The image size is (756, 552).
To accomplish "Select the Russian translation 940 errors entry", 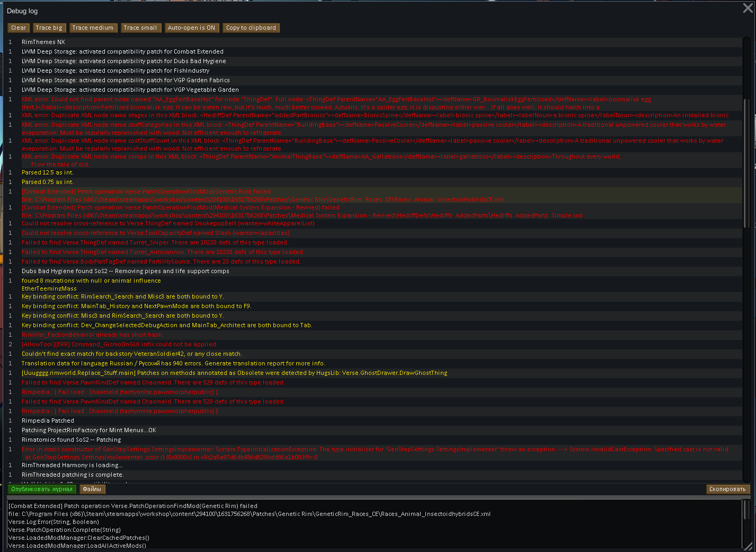I will click(375, 364).
